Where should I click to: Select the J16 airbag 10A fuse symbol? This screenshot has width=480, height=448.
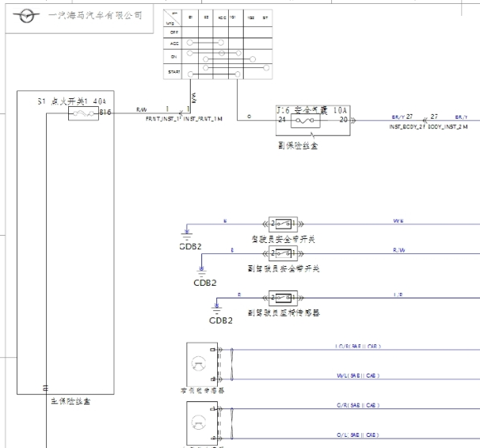click(x=305, y=120)
